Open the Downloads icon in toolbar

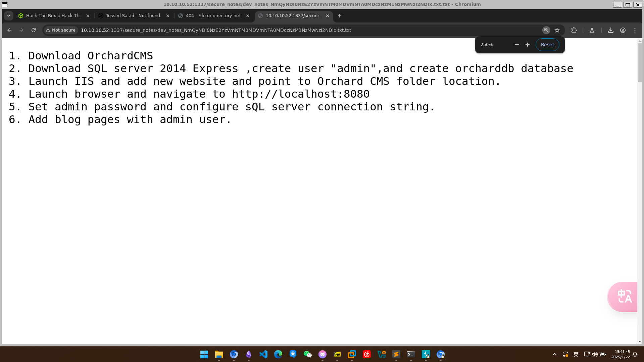coord(610,30)
